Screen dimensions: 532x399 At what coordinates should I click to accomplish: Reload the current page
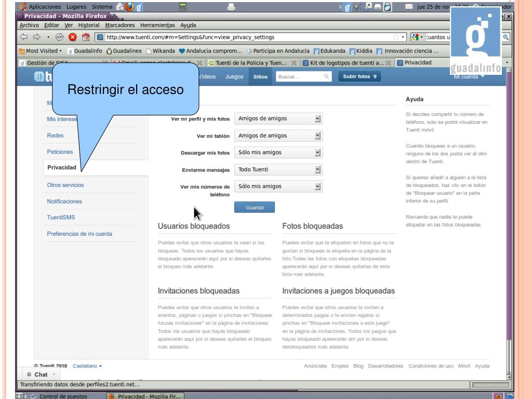click(x=59, y=37)
